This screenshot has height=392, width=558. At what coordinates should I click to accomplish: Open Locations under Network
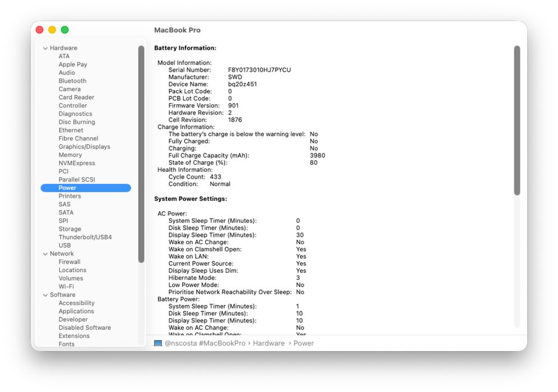point(73,270)
